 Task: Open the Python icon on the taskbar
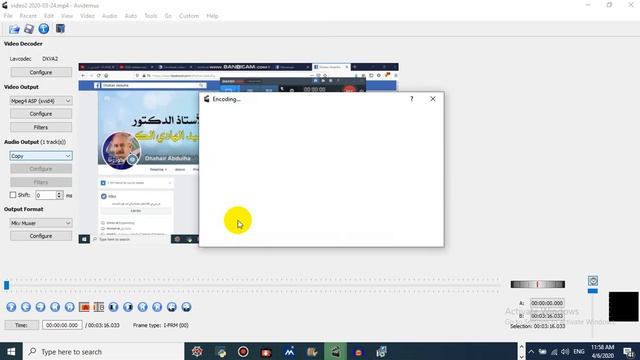point(221,351)
